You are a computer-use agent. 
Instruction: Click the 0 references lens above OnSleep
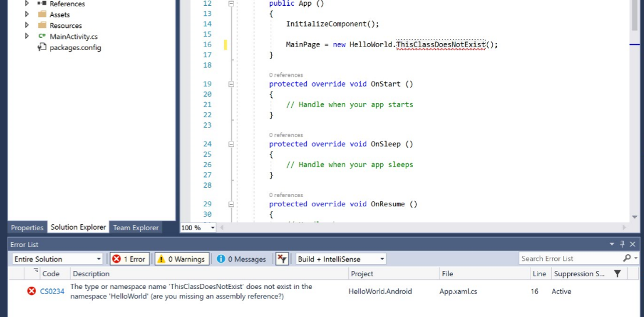(286, 135)
